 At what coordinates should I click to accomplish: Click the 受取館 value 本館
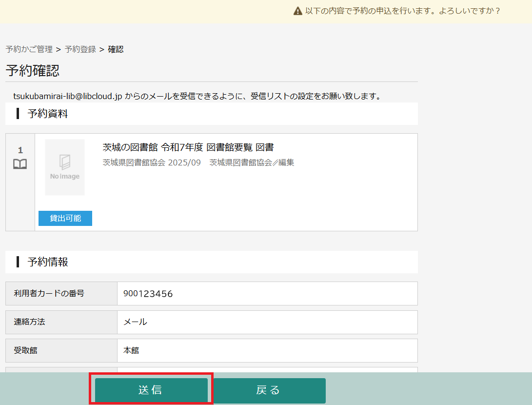[x=131, y=350]
